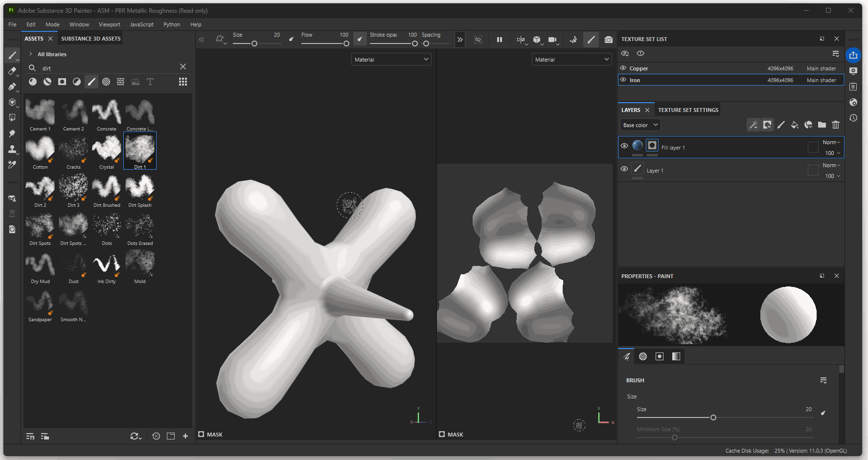The image size is (868, 460).
Task: Open the Viewport menu
Action: click(x=109, y=24)
